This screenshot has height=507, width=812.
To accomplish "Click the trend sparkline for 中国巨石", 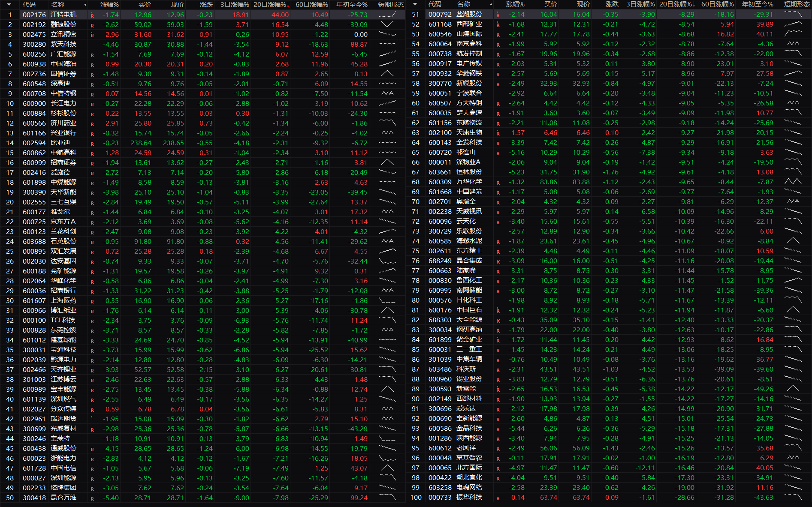I will pos(793,310).
